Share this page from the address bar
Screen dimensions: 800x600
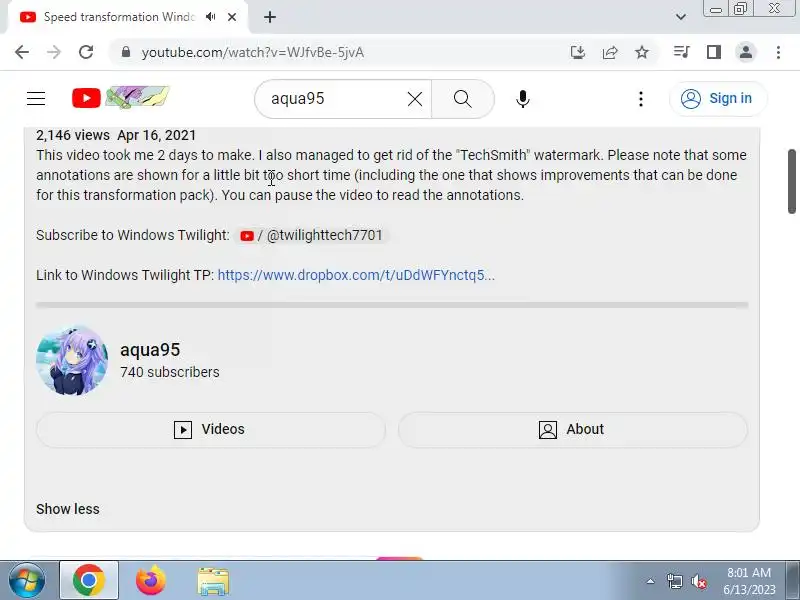[x=610, y=52]
